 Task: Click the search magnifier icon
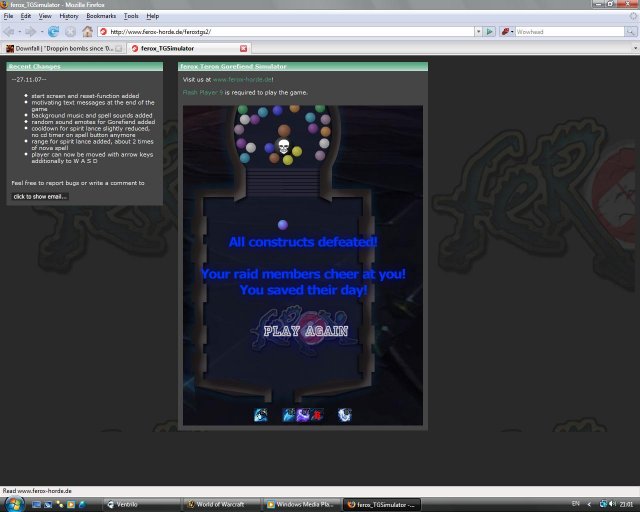(631, 31)
